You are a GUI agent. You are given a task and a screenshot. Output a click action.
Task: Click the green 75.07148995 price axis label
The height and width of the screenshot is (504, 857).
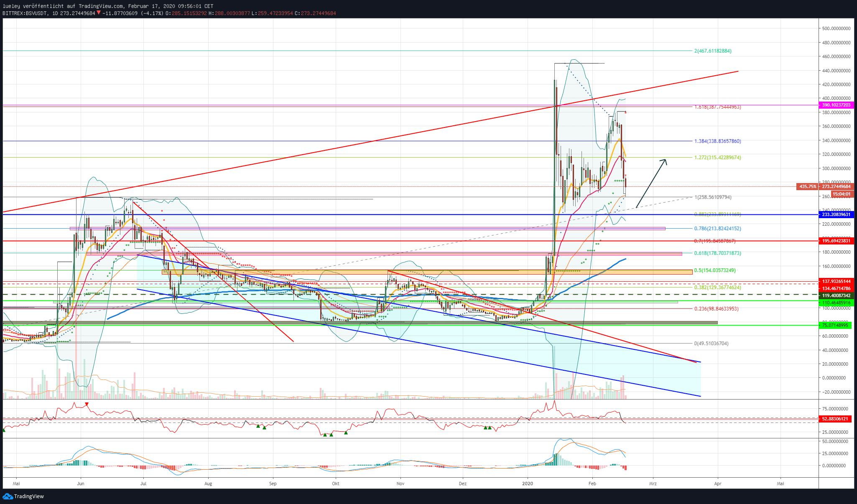coord(835,325)
